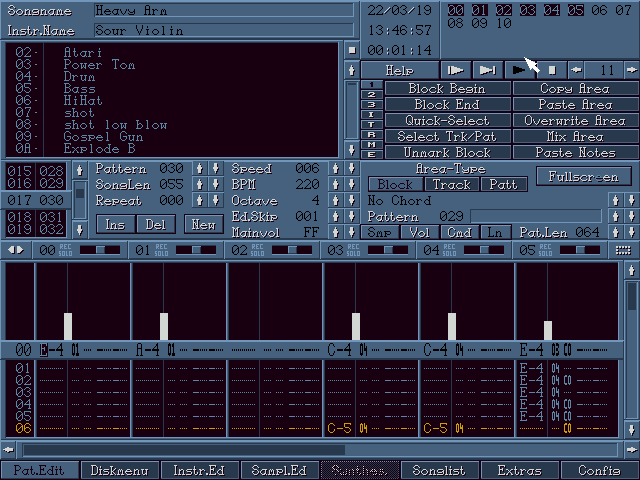
Task: Toggle REC SOLO on track 04
Action: coord(449,250)
